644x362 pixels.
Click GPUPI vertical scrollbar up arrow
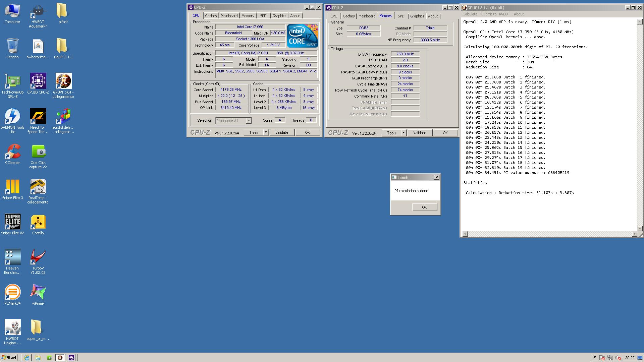tap(640, 22)
